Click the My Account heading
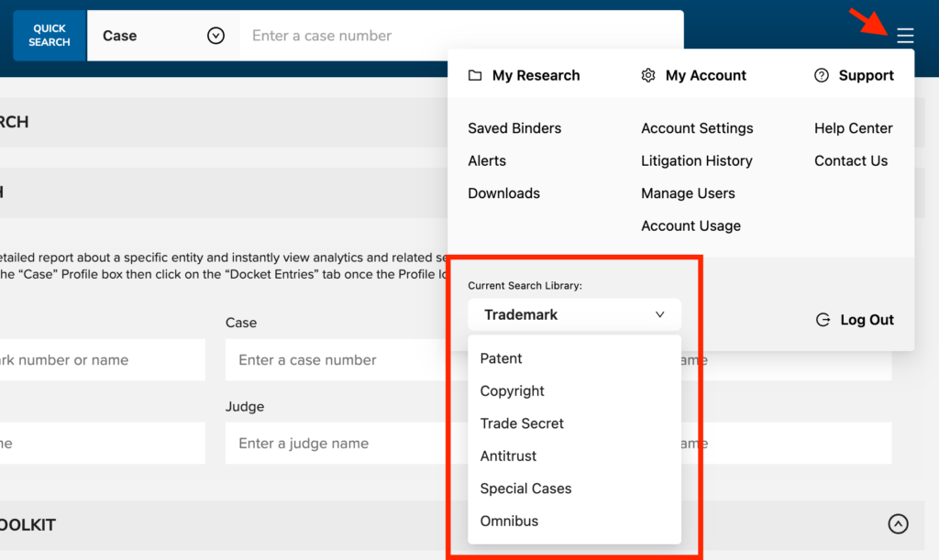This screenshot has height=560, width=939. (x=705, y=75)
